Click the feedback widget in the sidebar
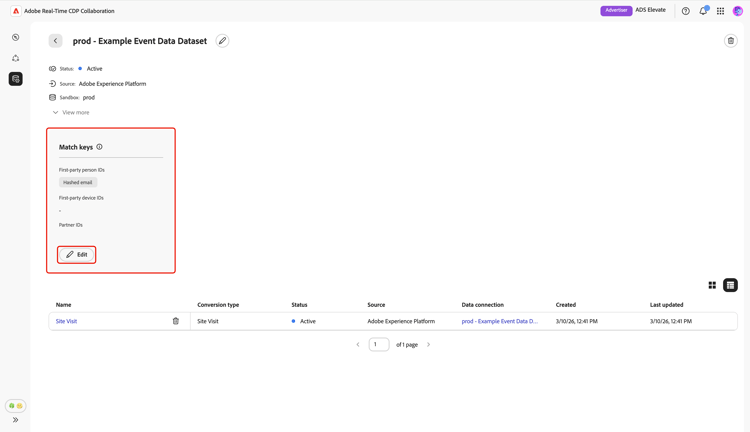Image resolution: width=750 pixels, height=432 pixels. point(16,406)
